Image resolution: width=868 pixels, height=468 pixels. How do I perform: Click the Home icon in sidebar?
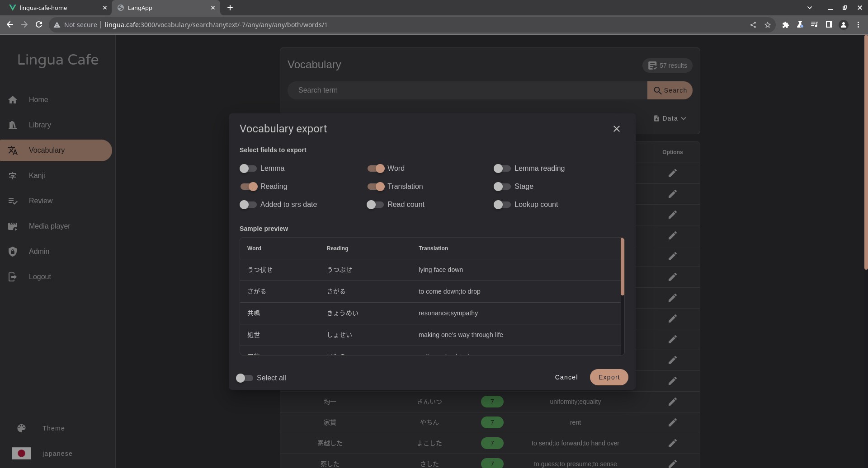(x=13, y=100)
